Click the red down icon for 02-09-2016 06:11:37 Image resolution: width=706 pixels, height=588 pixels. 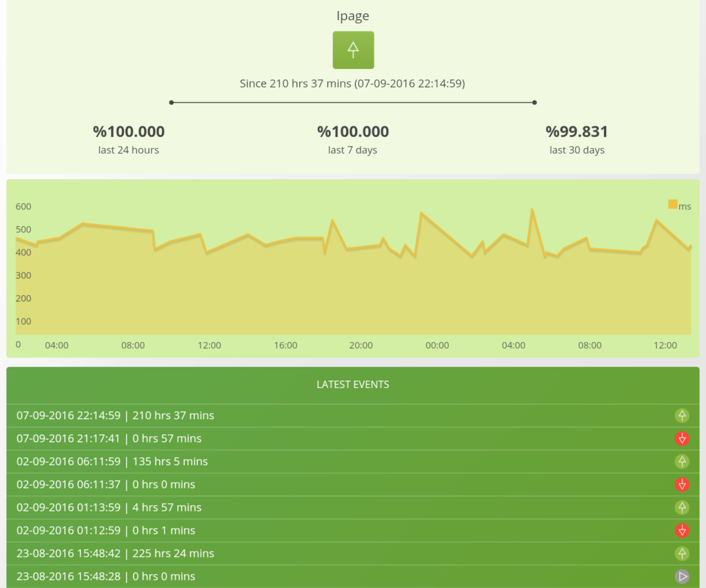pyautogui.click(x=682, y=485)
